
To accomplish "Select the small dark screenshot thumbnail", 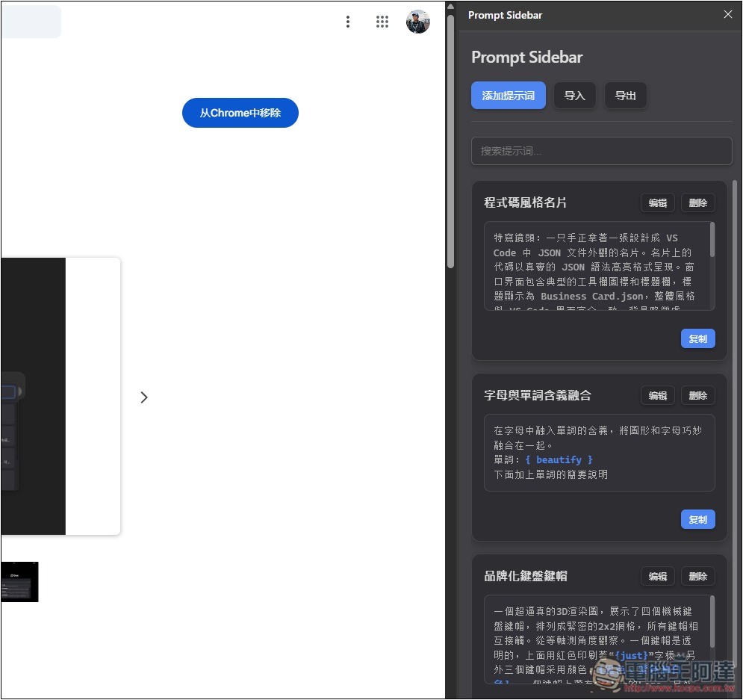I will point(19,582).
